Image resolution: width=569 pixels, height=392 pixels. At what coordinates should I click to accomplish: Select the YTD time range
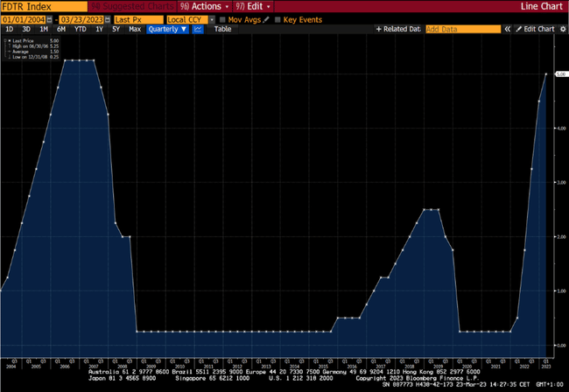(80, 29)
